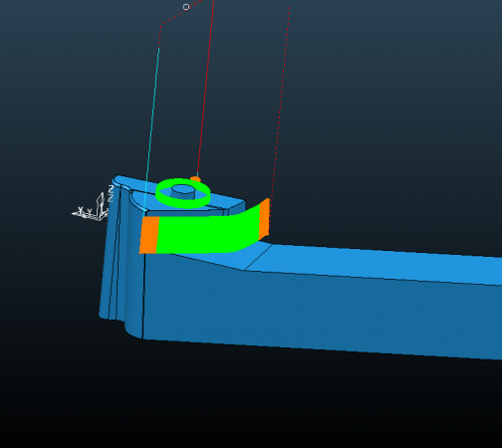
Task: Click the small circle marker at top of toolpath
Action: (186, 7)
